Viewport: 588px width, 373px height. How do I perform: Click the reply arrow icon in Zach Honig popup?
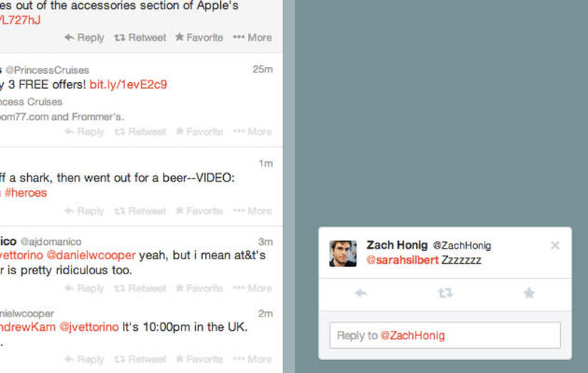(x=361, y=293)
